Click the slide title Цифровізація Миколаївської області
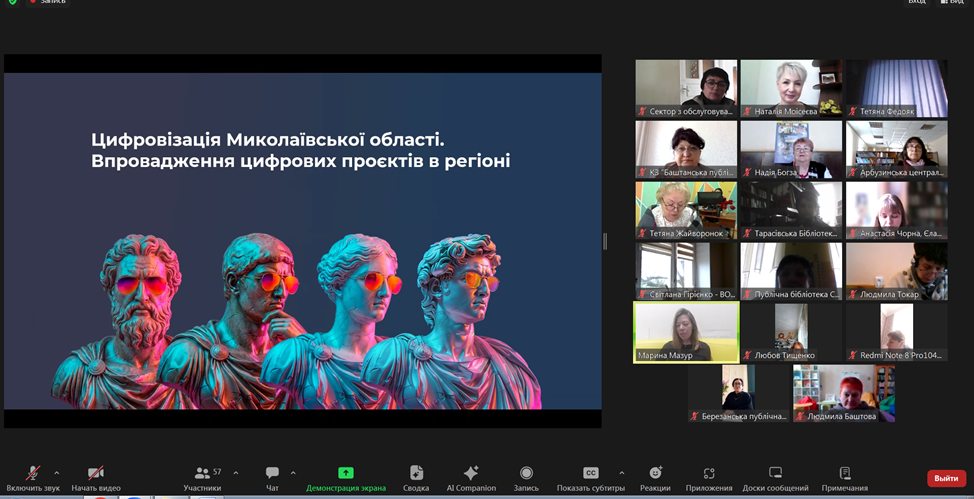The image size is (974, 499). pyautogui.click(x=268, y=139)
